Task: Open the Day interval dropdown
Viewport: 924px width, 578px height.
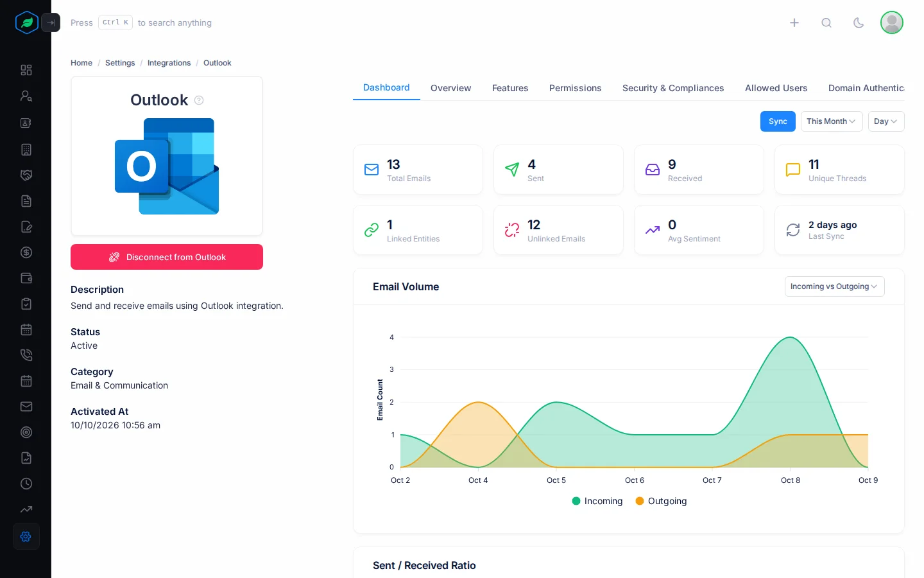Action: [886, 121]
